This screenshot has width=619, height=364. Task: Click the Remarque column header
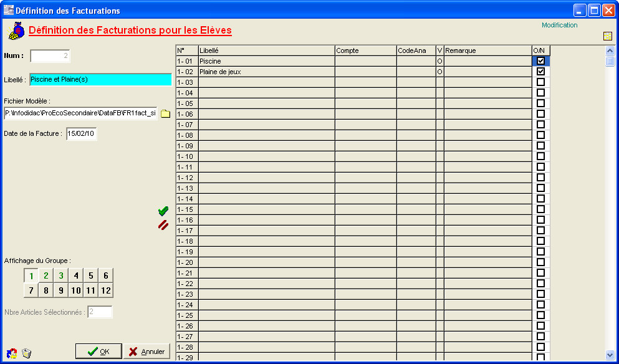click(488, 50)
